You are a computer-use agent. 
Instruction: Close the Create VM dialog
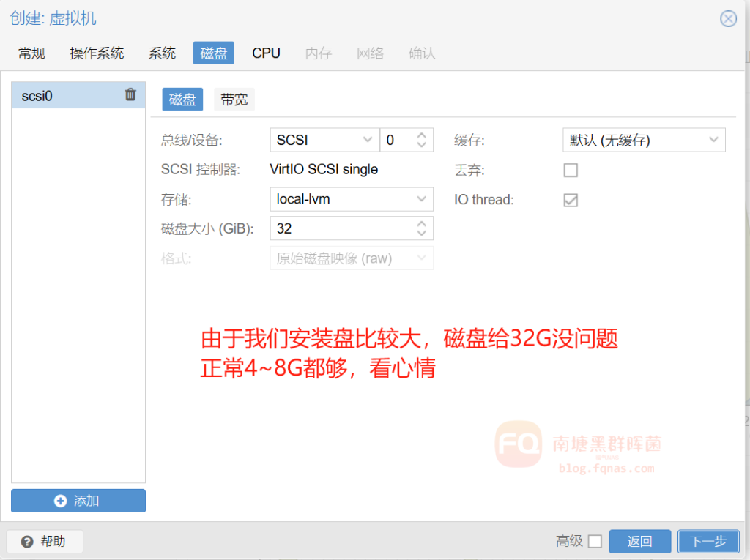(728, 19)
